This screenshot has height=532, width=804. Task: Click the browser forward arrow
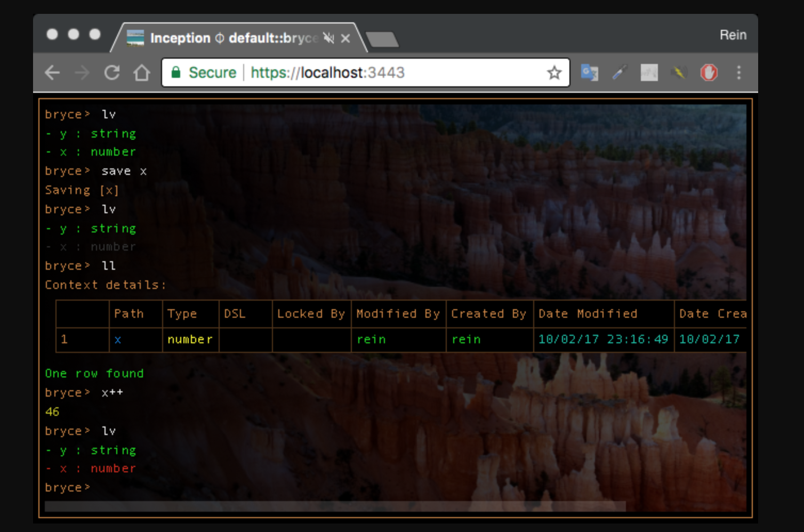point(82,72)
